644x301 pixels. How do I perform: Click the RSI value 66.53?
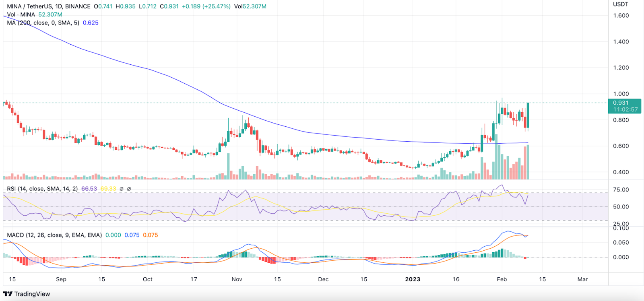click(x=89, y=188)
